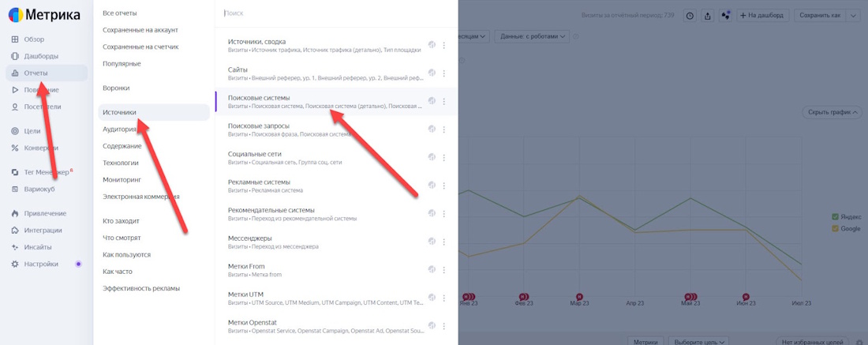
Task: Click the Поиск search field
Action: [331, 13]
